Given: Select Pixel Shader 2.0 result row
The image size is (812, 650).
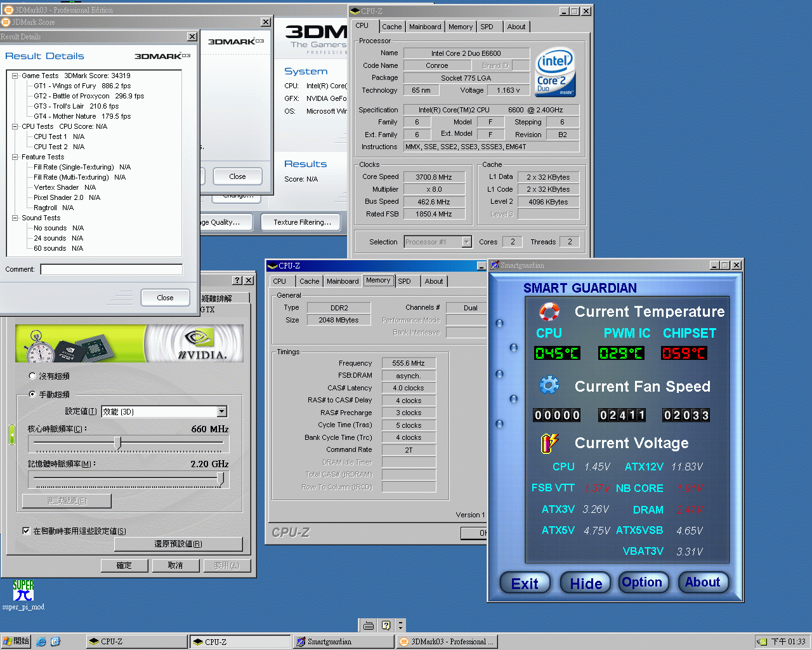Looking at the screenshot, I should 67,197.
